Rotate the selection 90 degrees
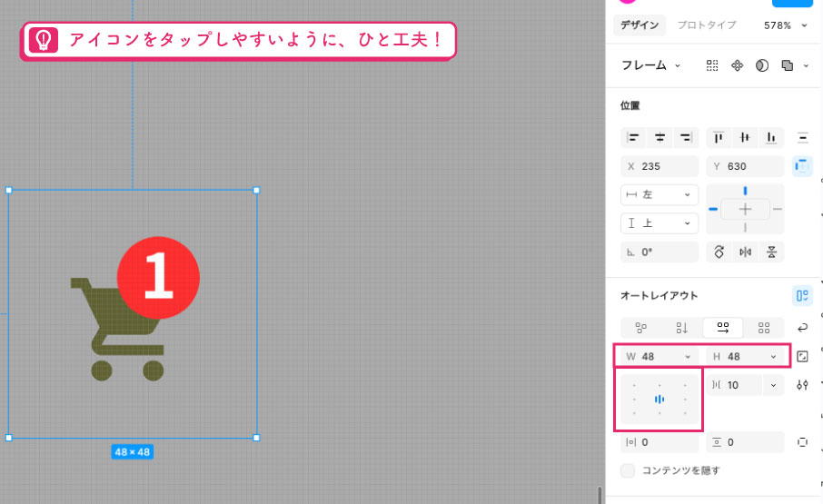This screenshot has width=823, height=504. click(719, 252)
